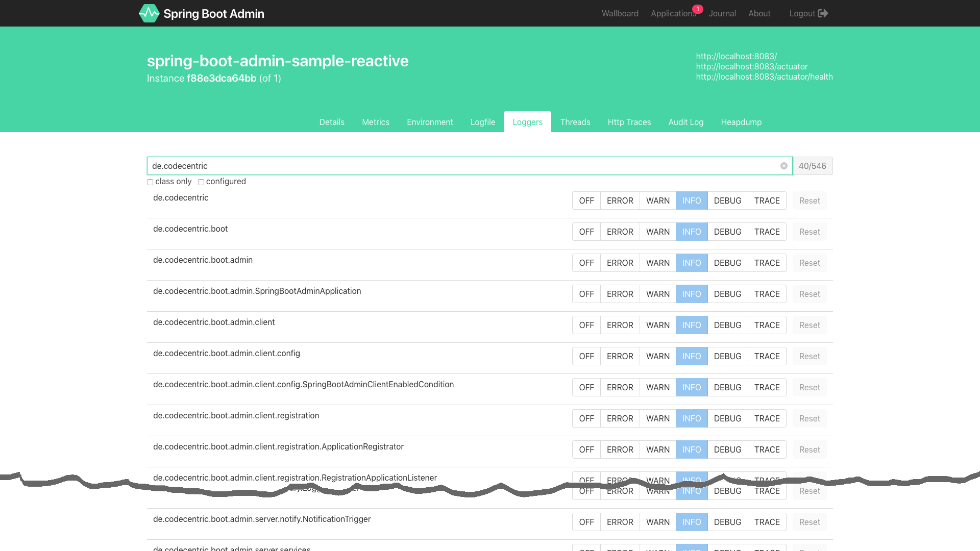Image resolution: width=980 pixels, height=551 pixels.
Task: Navigate to About page
Action: (759, 13)
